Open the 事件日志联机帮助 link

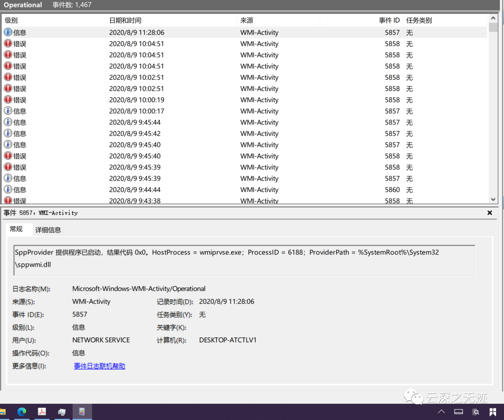point(99,366)
